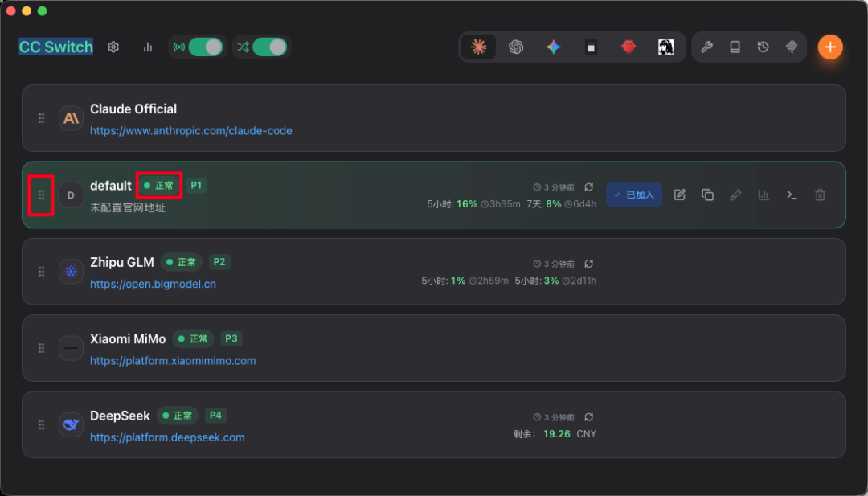Open the book prompts icon
Viewport: 868px width, 496px height.
coord(735,47)
